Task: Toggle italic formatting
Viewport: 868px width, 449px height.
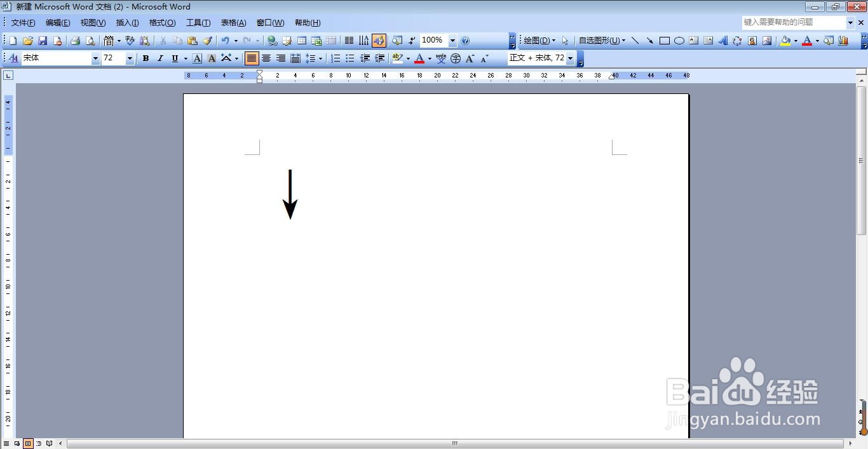Action: pyautogui.click(x=160, y=58)
